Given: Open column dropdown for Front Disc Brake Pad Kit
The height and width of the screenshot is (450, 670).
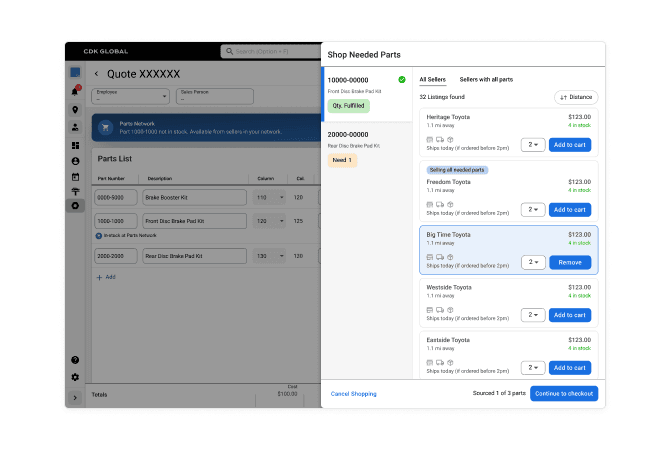Looking at the screenshot, I should (269, 221).
